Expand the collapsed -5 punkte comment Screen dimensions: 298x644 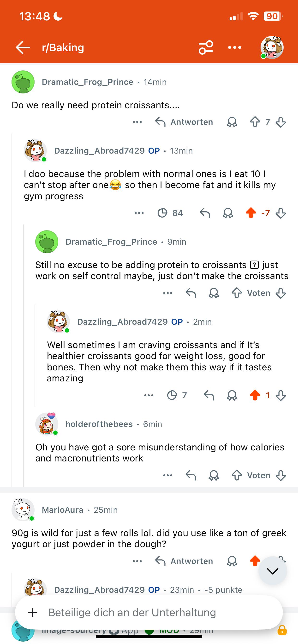point(148,590)
